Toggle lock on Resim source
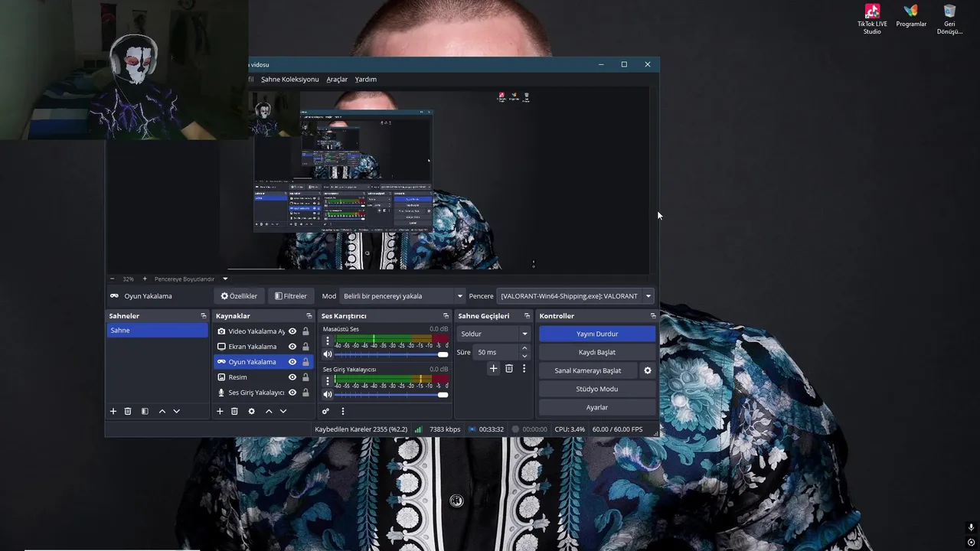Viewport: 980px width, 551px height. [305, 377]
